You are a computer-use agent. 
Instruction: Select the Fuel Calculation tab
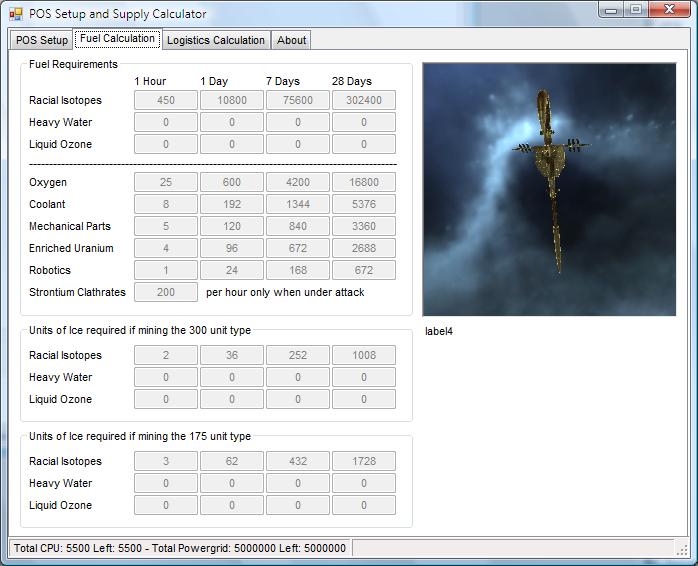(x=117, y=39)
